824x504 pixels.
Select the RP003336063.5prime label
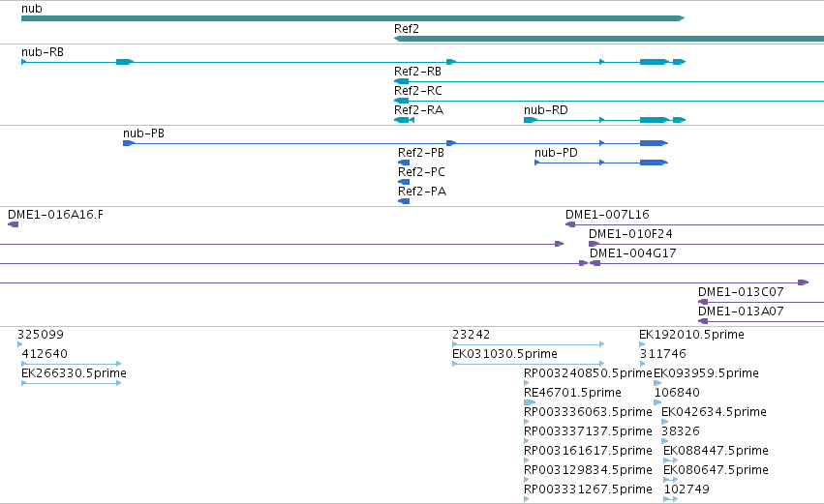click(588, 412)
